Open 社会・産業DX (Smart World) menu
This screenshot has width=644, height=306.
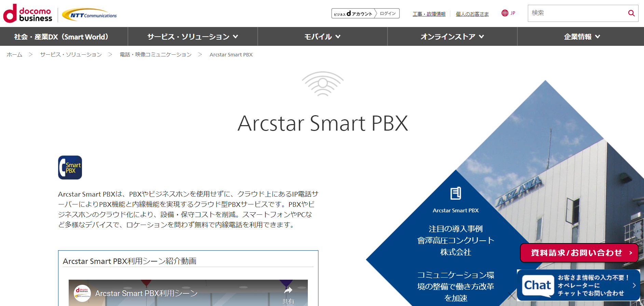tap(64, 37)
